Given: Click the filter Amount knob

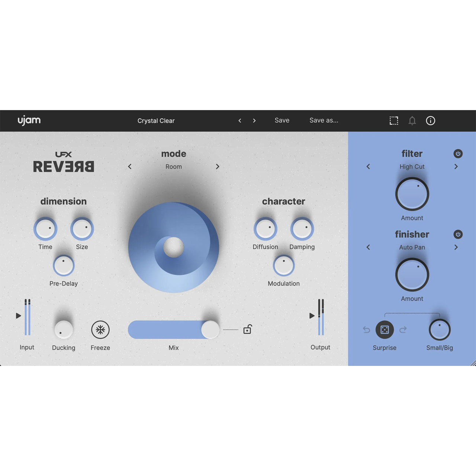Looking at the screenshot, I should pos(412,194).
